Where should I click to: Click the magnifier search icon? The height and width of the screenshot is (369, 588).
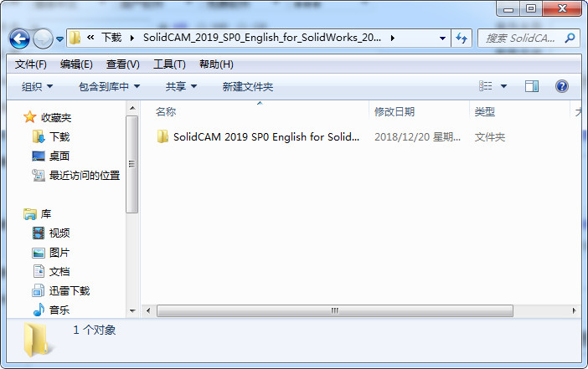(570, 38)
